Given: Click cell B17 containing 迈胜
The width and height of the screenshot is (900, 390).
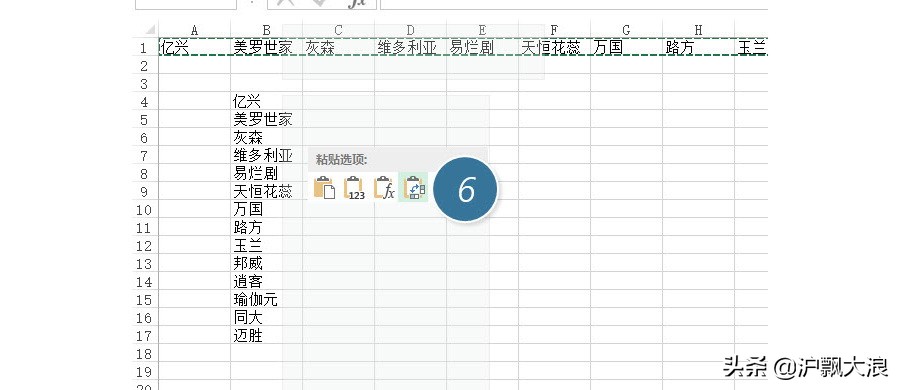Looking at the screenshot, I should coord(266,335).
